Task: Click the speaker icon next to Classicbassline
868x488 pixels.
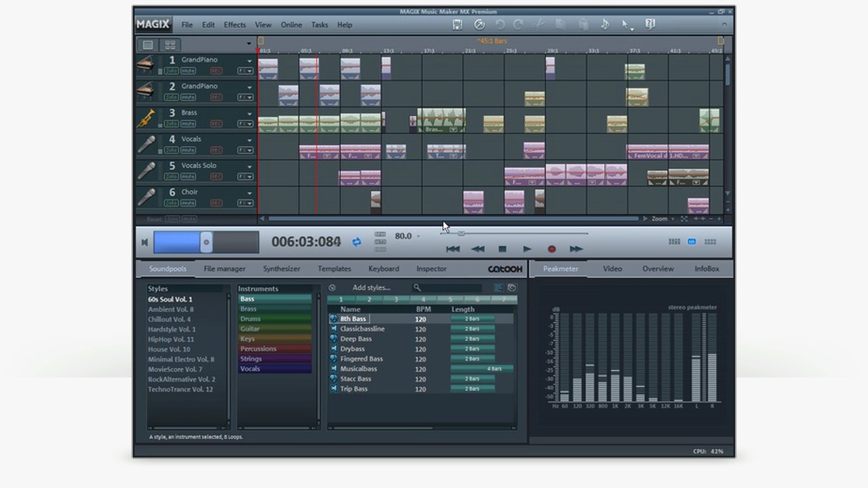Action: click(x=333, y=329)
